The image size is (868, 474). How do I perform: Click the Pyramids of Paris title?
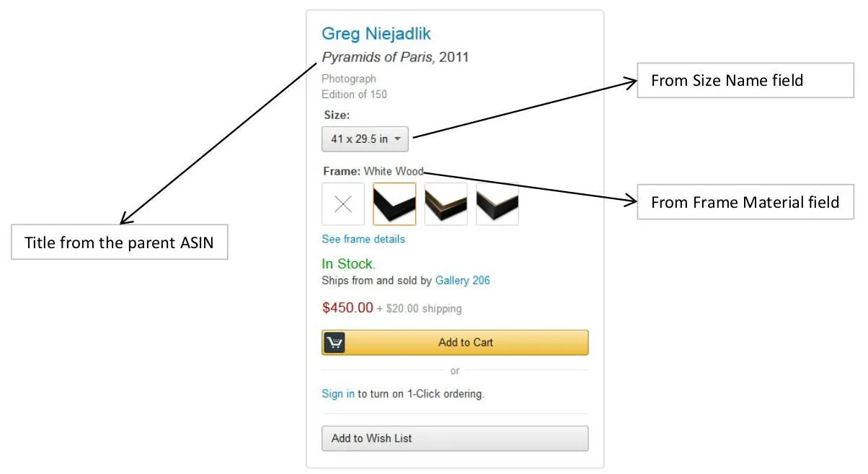click(378, 57)
